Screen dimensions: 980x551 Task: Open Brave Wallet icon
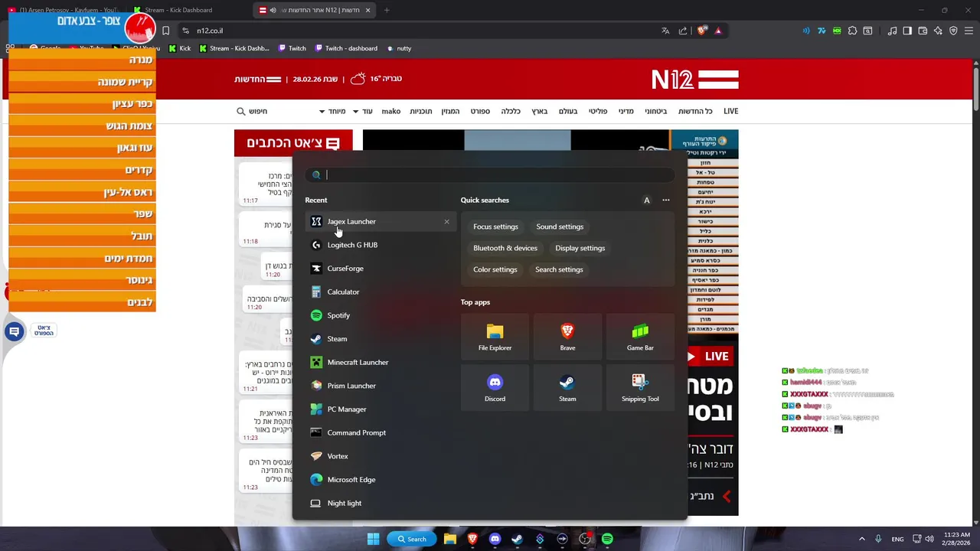[923, 31]
